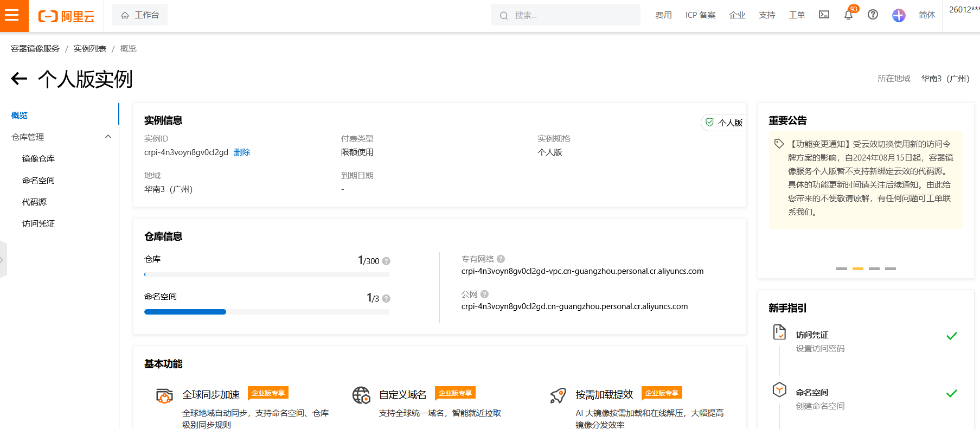
Task: Click the help icon beside 专有网络
Action: tap(501, 259)
